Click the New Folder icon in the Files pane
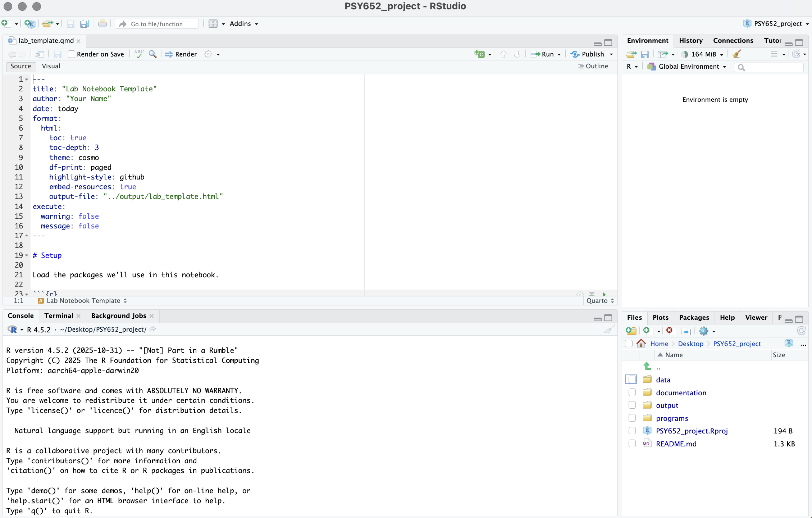The width and height of the screenshot is (812, 518). point(631,331)
